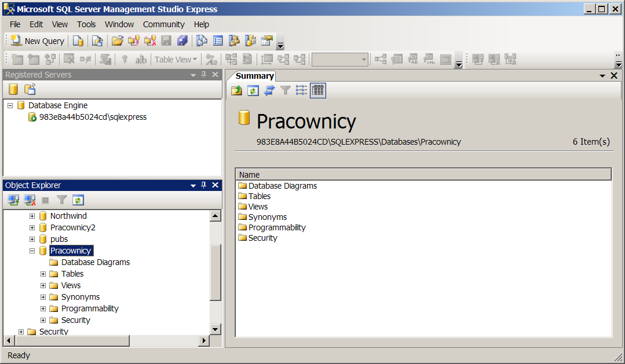
Task: Open a new Database Engine Query
Action: [x=78, y=41]
